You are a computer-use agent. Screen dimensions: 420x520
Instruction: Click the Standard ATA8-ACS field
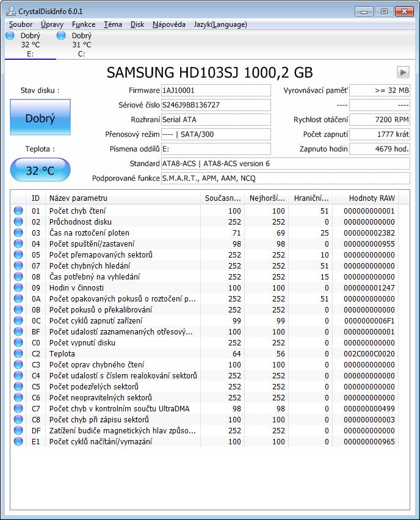click(x=286, y=164)
